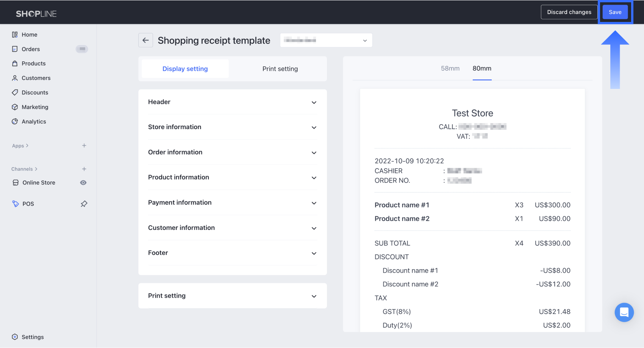Open the Orders page from sidebar

31,49
